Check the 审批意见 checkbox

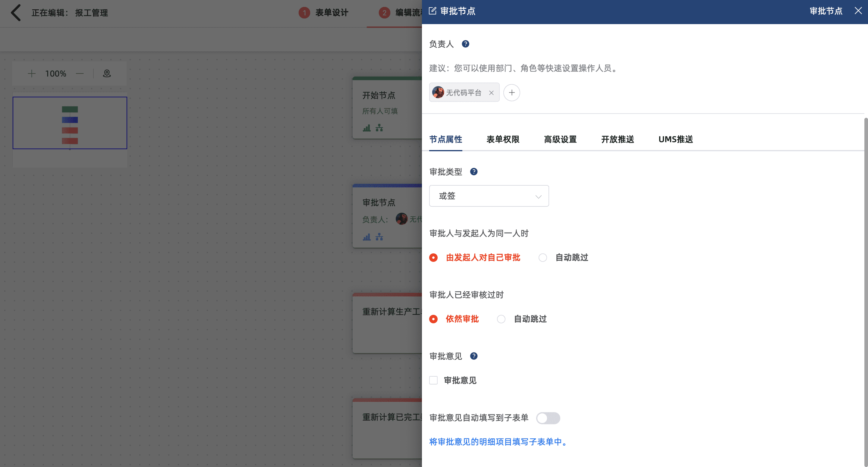[433, 381]
